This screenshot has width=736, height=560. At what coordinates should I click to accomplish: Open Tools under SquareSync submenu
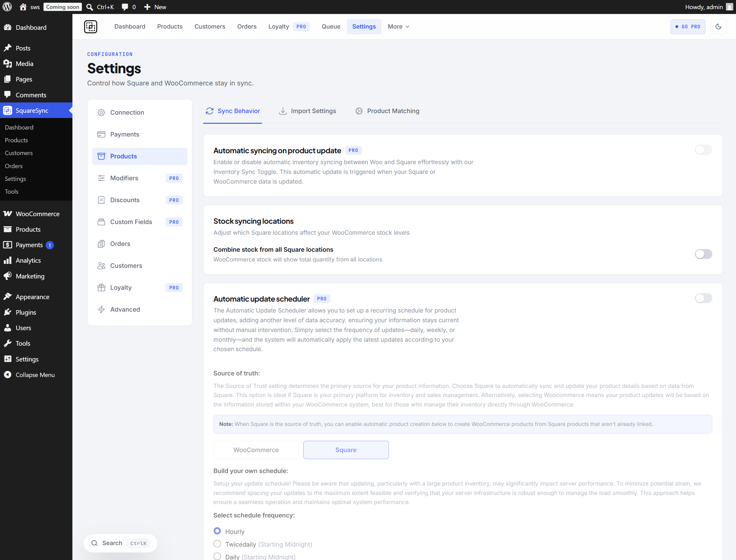point(12,192)
